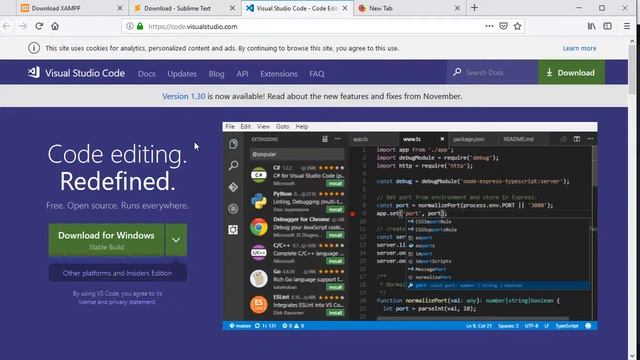This screenshot has width=640, height=360.
Task: Go back with the browser back arrow
Action: 7,26
